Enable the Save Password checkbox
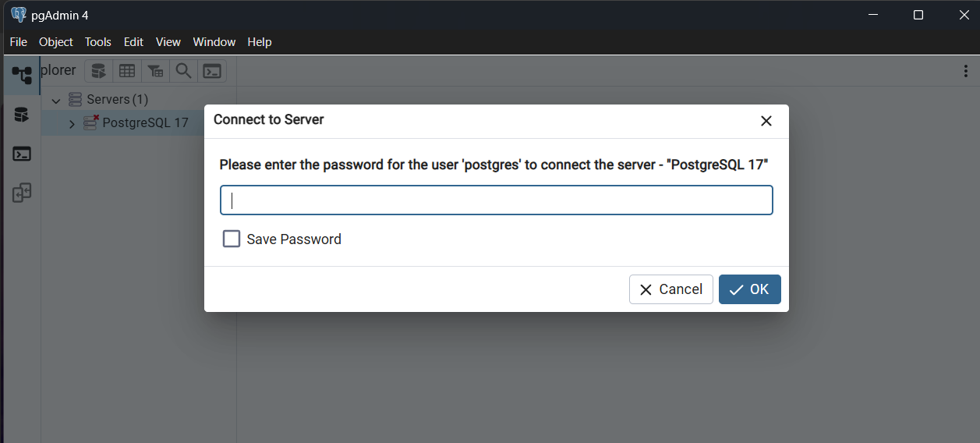This screenshot has height=443, width=980. 232,239
